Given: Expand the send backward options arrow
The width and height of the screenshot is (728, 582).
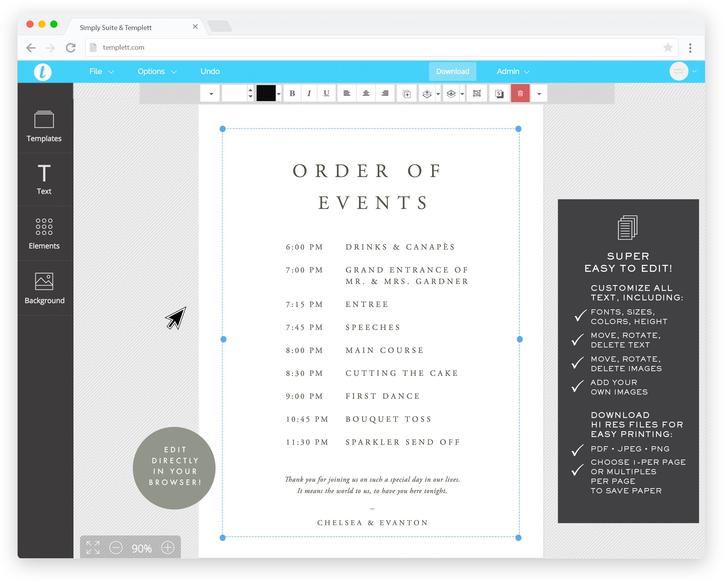Looking at the screenshot, I should pos(462,94).
